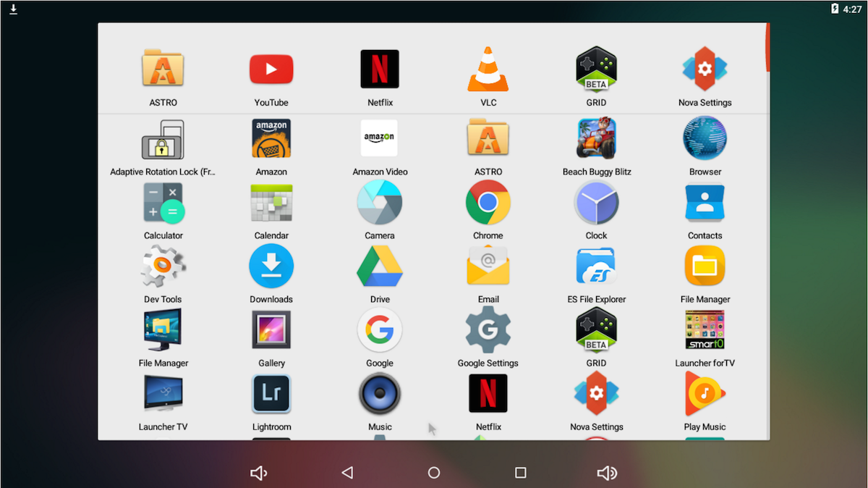This screenshot has height=488, width=868.
Task: Tap the download notification status icon
Action: pyautogui.click(x=13, y=9)
